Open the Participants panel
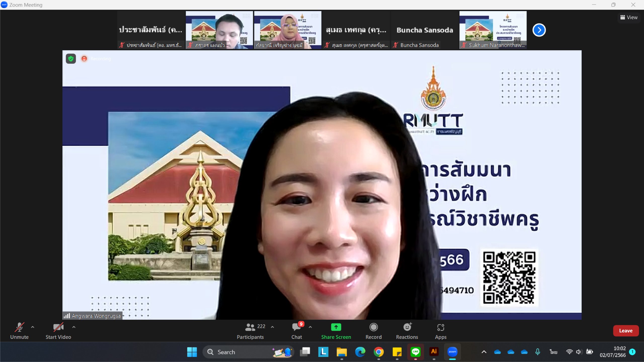The image size is (644, 362). pyautogui.click(x=250, y=331)
